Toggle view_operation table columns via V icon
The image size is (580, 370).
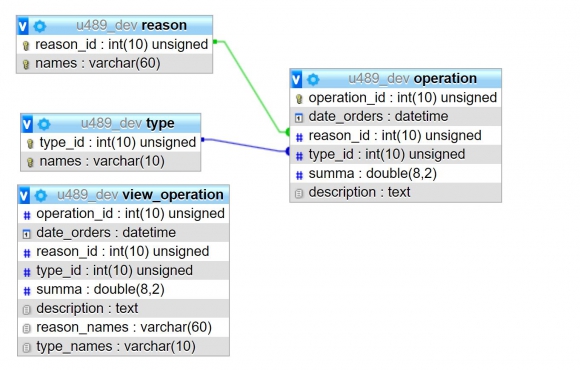tap(24, 195)
